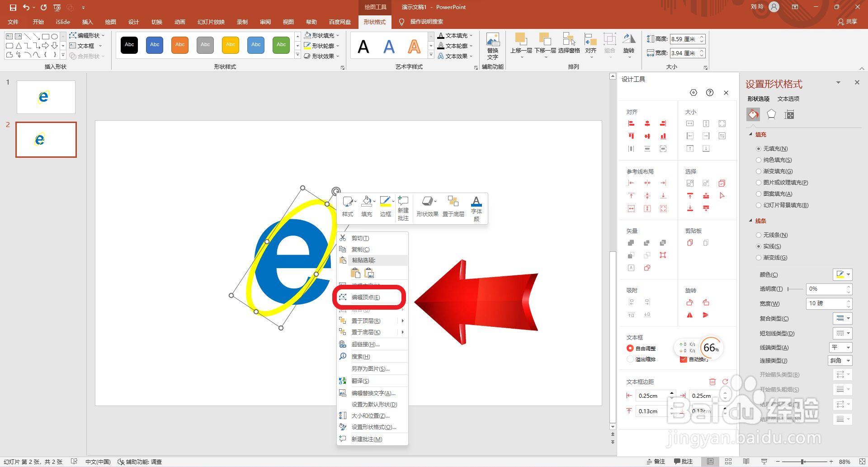Select the 效果 pentagon icon in format pane
The height and width of the screenshot is (467, 868).
click(x=771, y=115)
